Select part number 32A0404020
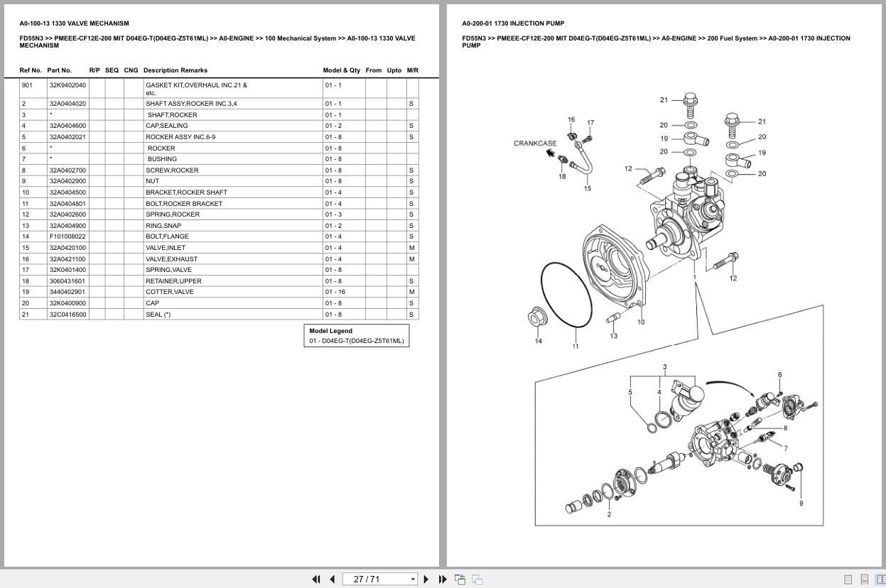The width and height of the screenshot is (886, 588). (x=67, y=104)
